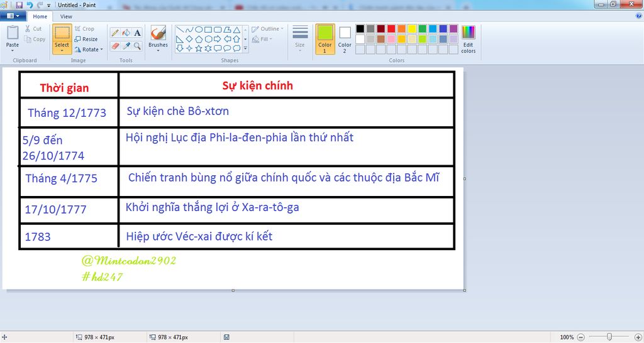Choose the Pentagon shape
Screen dimensions: 644x343
pos(198,39)
